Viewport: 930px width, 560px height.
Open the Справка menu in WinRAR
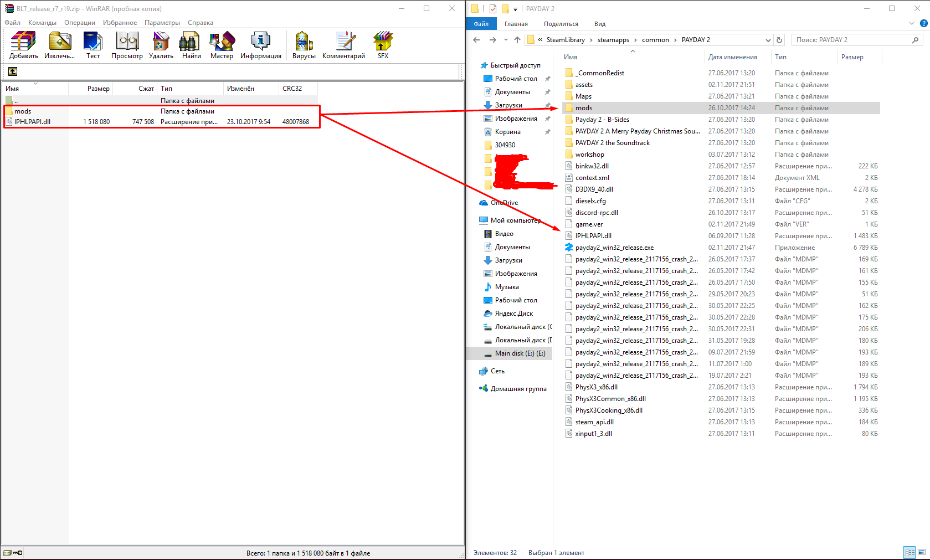(x=201, y=23)
